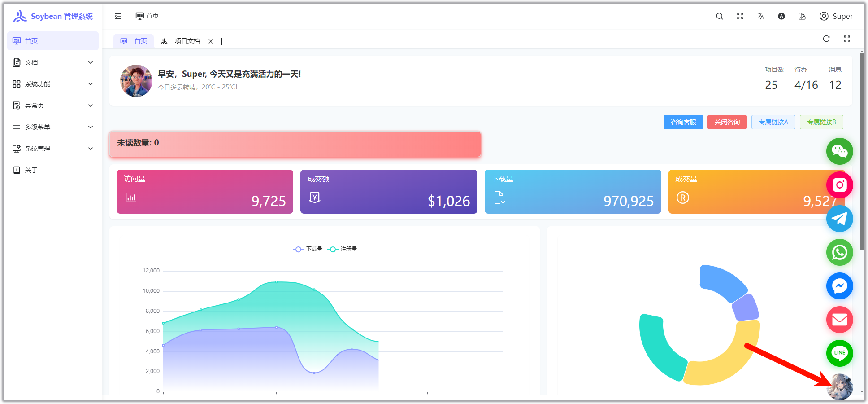The width and height of the screenshot is (868, 404).
Task: Expand the 系统管理 sidebar menu
Action: click(x=53, y=149)
